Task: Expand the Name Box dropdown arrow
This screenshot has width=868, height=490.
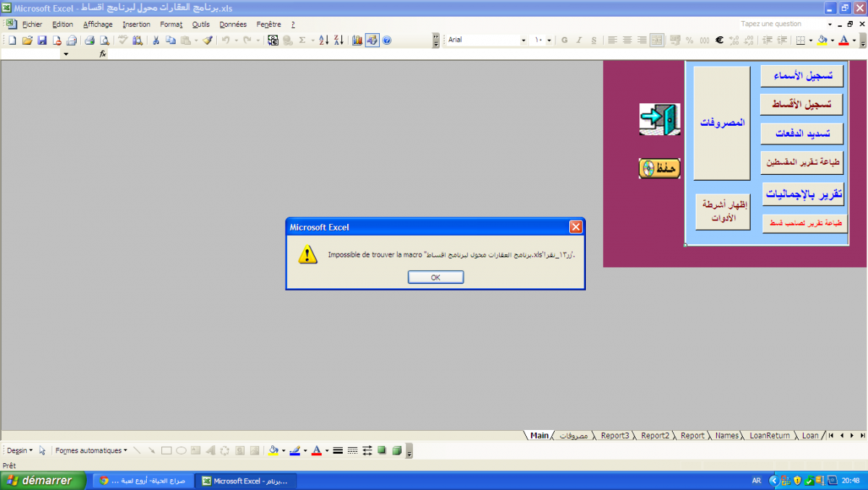Action: tap(66, 54)
